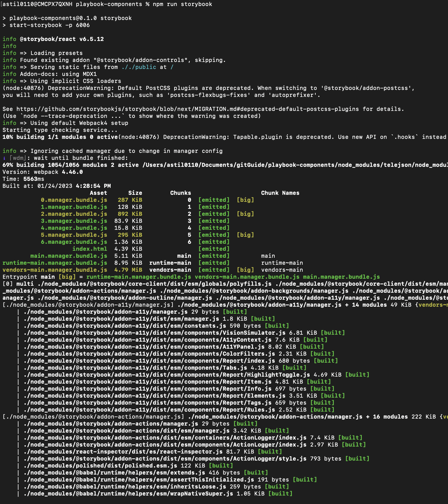Select the "83.9 KiB" size value
The width and height of the screenshot is (448, 504).
128,221
